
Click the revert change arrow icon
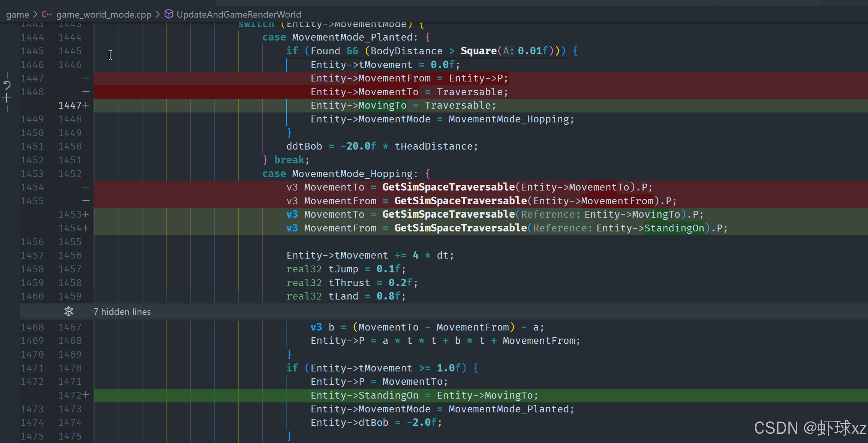pos(7,85)
